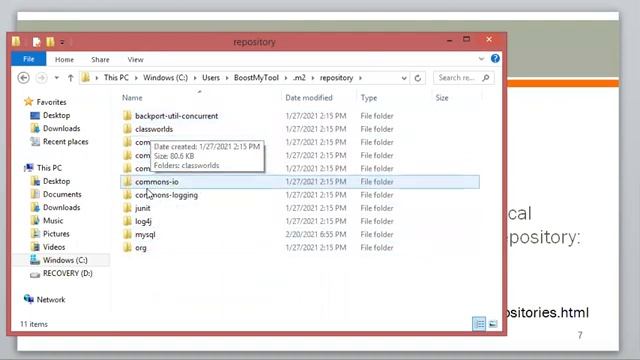Click the org folder icon

tap(127, 247)
